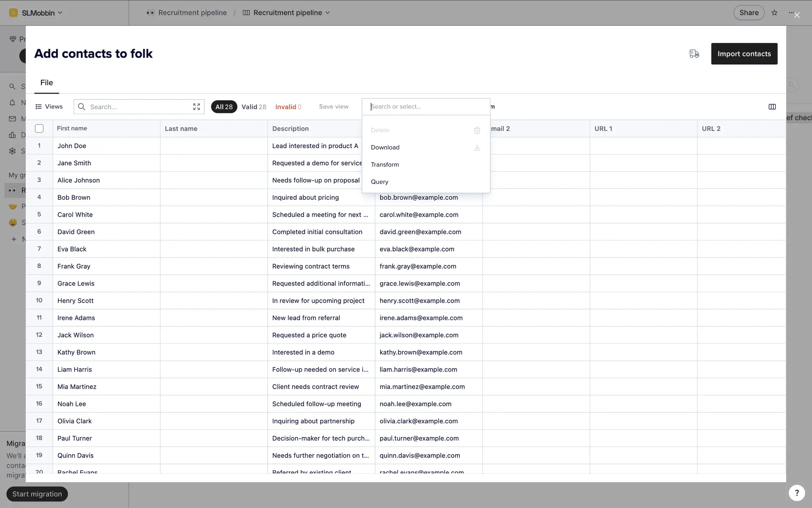Filter to Valid 28 rows

(x=254, y=107)
